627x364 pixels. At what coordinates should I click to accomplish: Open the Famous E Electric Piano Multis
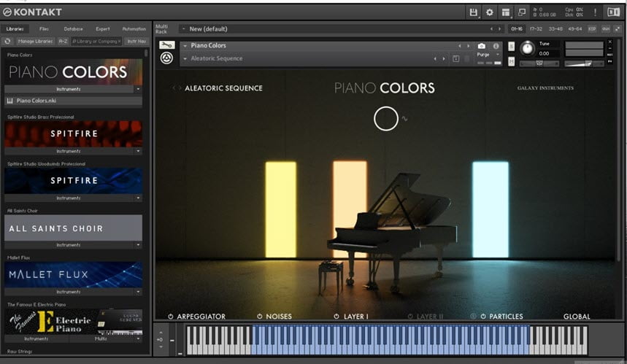[101, 338]
